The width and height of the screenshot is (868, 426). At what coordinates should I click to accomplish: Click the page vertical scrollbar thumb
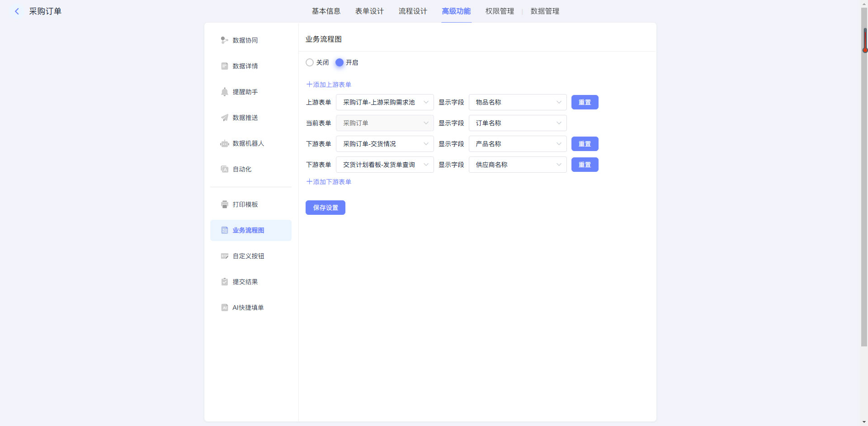[864, 181]
